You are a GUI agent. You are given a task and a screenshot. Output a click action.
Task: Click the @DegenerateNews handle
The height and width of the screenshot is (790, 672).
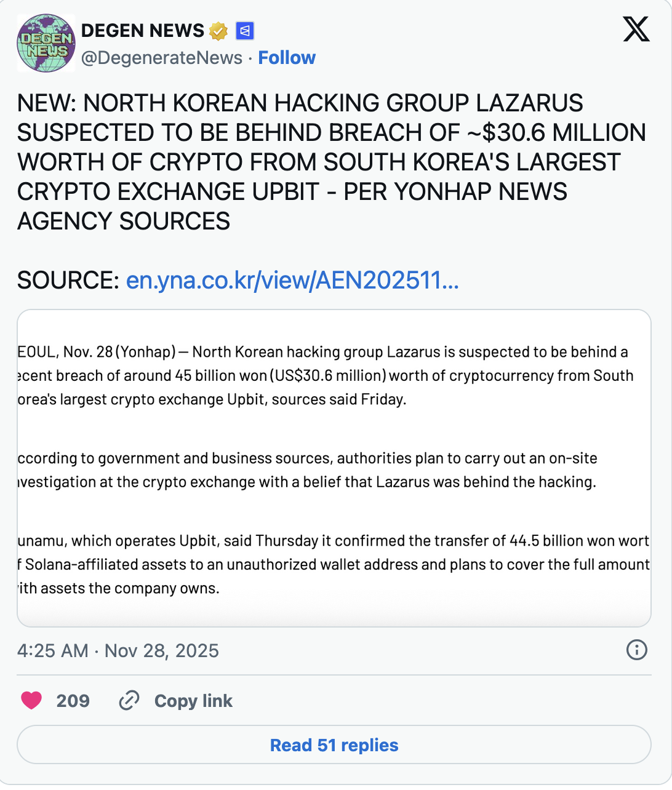(162, 58)
